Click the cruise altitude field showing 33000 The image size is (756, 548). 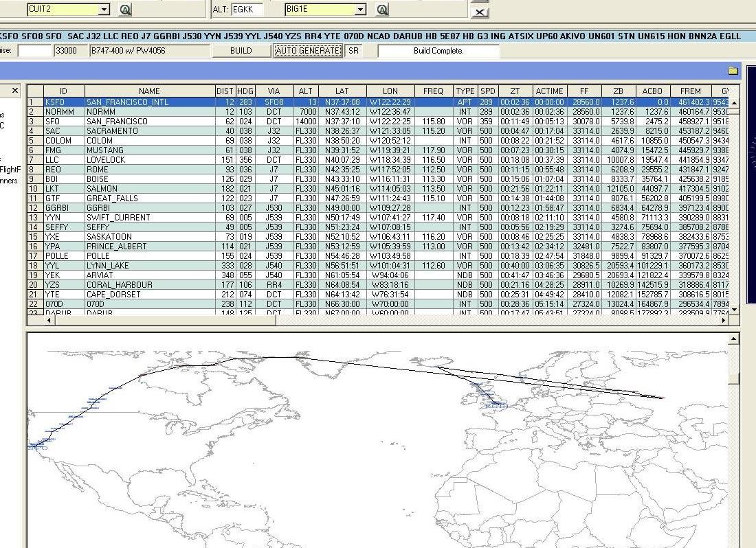pyautogui.click(x=70, y=51)
